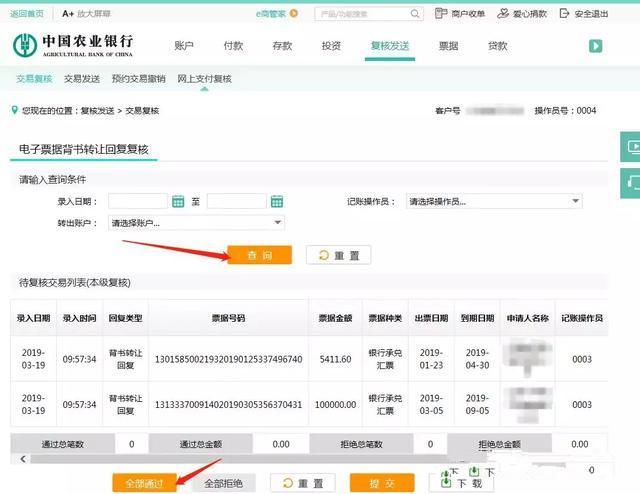This screenshot has width=640, height=494.
Task: Click the location pin icon in the breadcrumb
Action: [15, 110]
